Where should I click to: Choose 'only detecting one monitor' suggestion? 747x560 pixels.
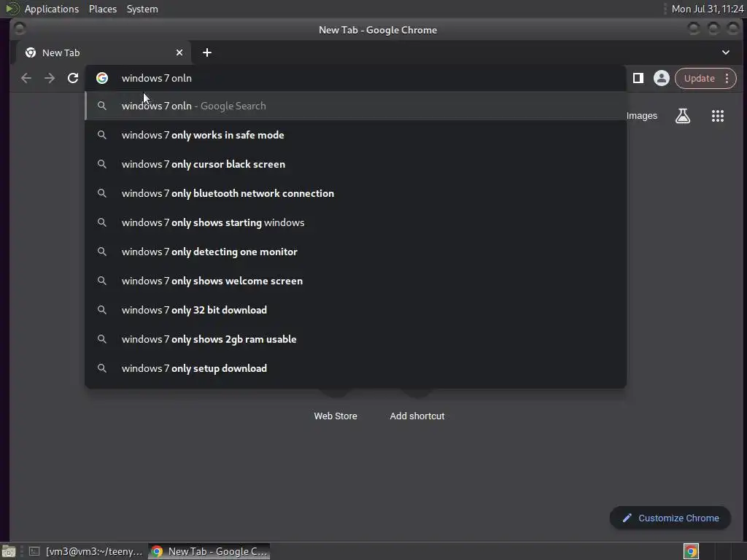pyautogui.click(x=355, y=252)
